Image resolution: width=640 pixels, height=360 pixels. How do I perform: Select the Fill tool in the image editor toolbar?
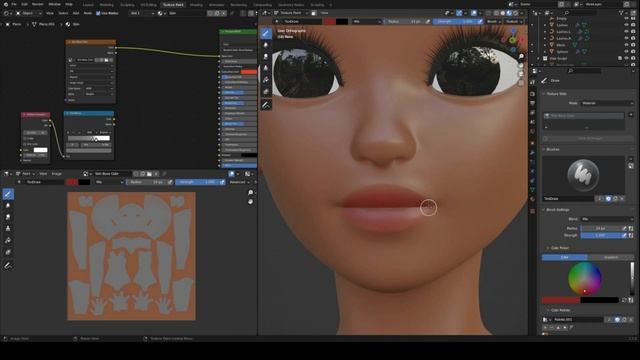click(8, 240)
